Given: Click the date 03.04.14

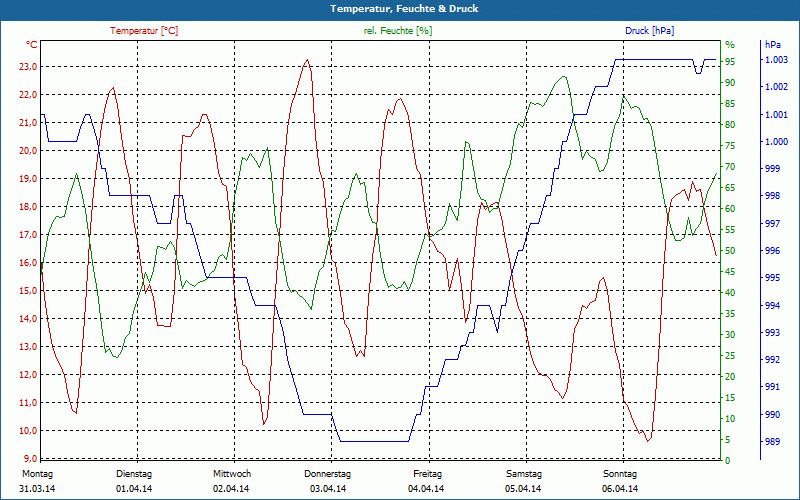Looking at the screenshot, I should [328, 489].
